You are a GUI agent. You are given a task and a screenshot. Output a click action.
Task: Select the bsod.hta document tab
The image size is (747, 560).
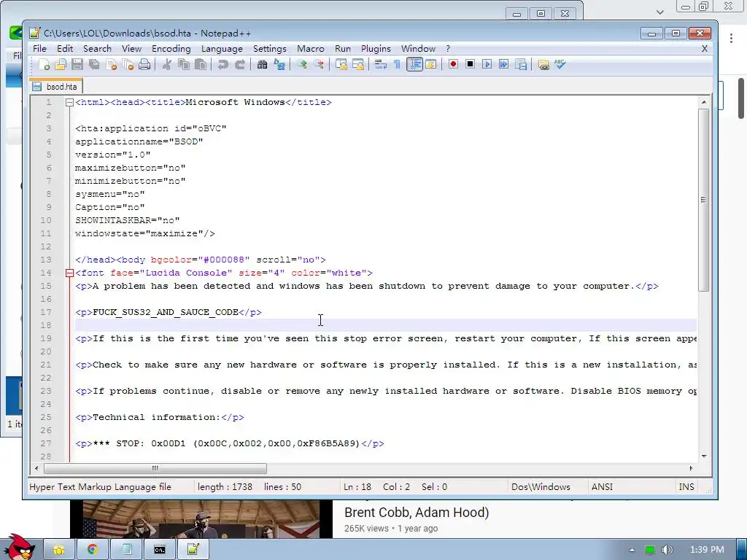(x=55, y=87)
